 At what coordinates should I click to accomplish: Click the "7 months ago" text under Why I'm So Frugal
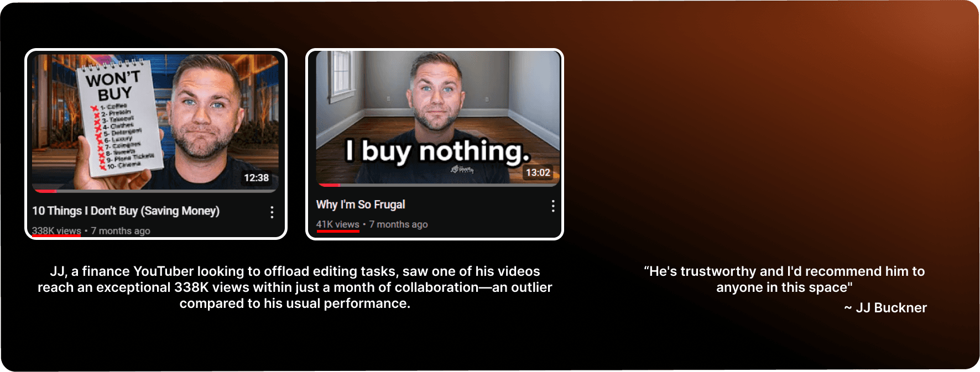coord(398,224)
